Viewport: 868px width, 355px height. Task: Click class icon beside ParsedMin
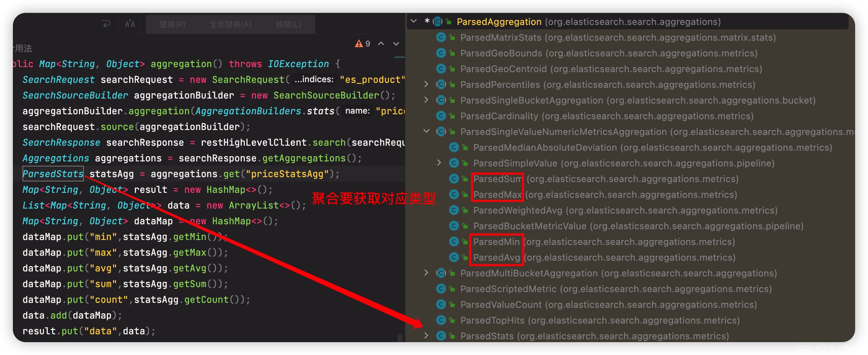click(454, 241)
